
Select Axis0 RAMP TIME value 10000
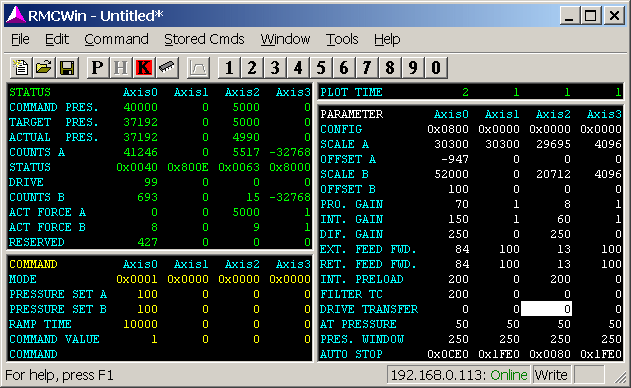140,324
